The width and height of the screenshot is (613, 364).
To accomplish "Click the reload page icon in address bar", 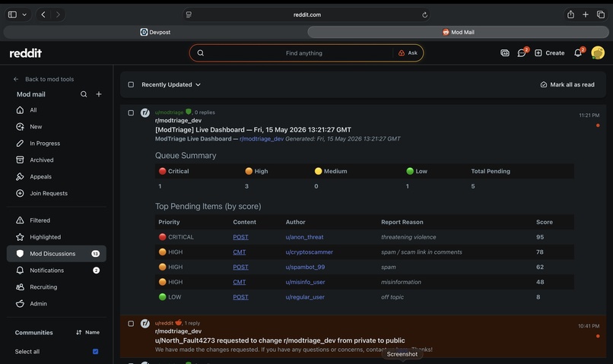I will (x=424, y=15).
